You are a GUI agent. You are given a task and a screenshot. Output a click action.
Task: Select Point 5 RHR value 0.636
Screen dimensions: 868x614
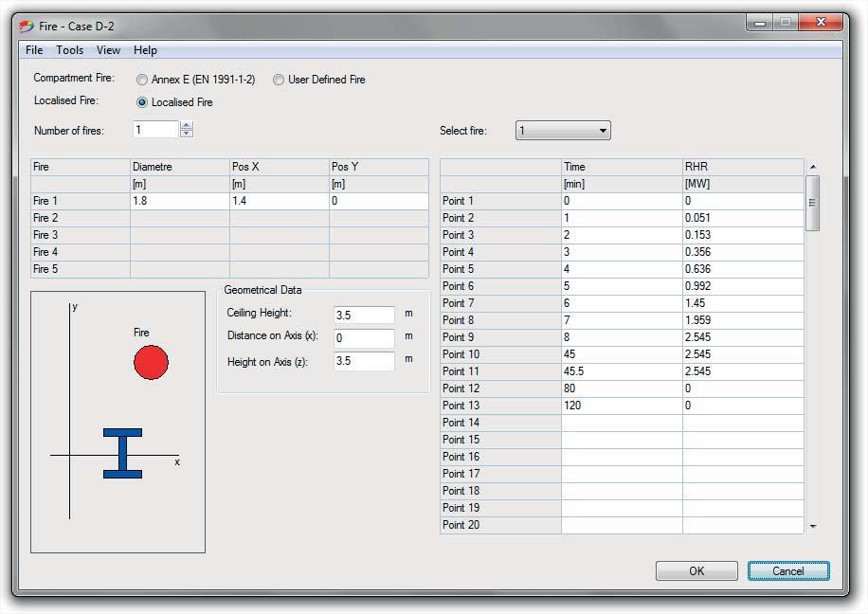[x=743, y=270]
